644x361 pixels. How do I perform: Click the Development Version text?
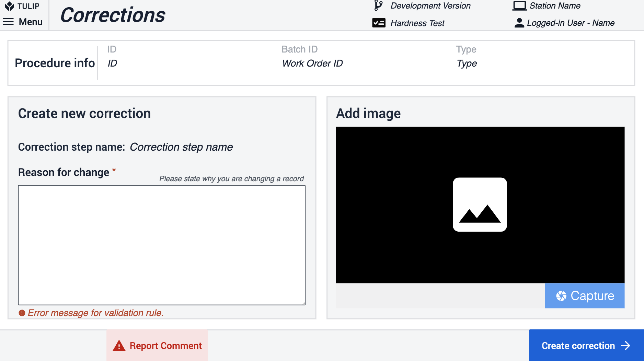point(430,5)
